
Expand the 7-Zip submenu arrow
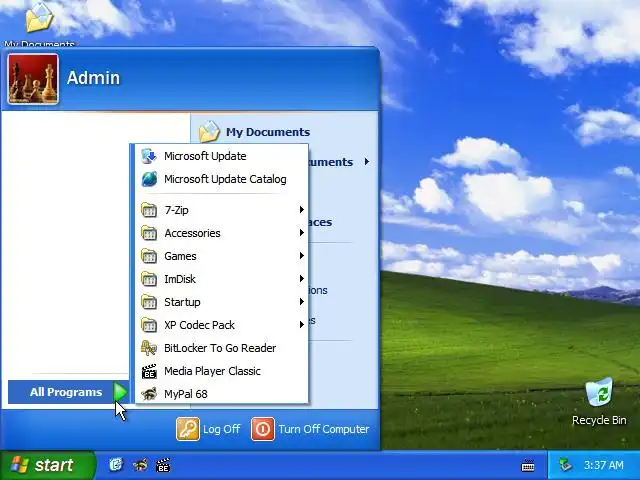point(302,210)
